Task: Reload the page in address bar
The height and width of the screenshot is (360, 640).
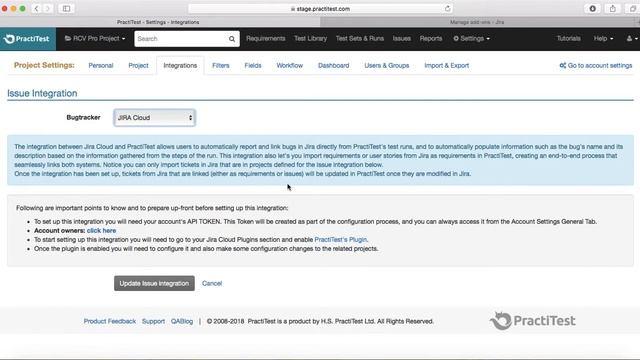Action: pyautogui.click(x=447, y=8)
